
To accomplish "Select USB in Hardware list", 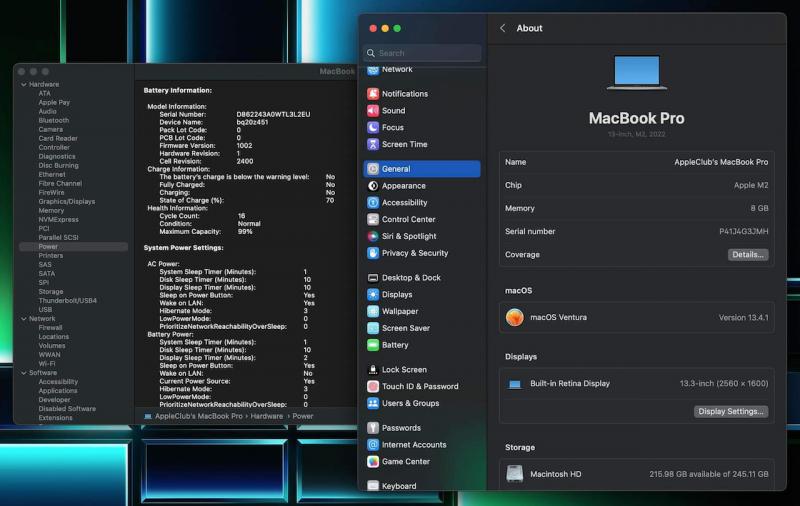I will coord(45,310).
